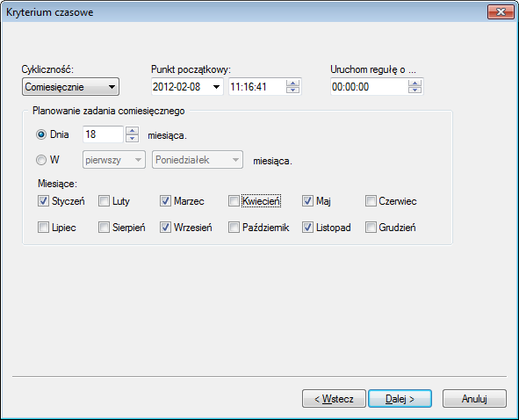This screenshot has height=420, width=519.
Task: Check the Lipiec checkbox
Action: 43,228
